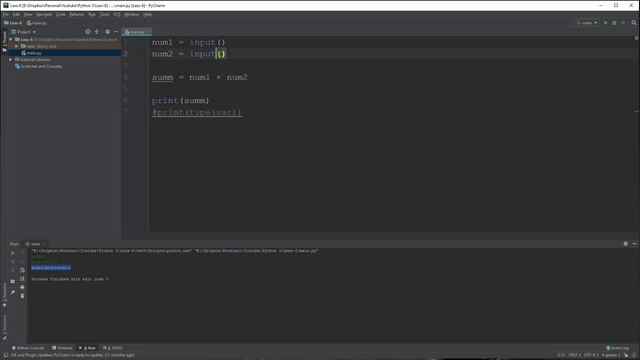
Task: Click the file encoding indicator in status bar
Action: coord(591,355)
